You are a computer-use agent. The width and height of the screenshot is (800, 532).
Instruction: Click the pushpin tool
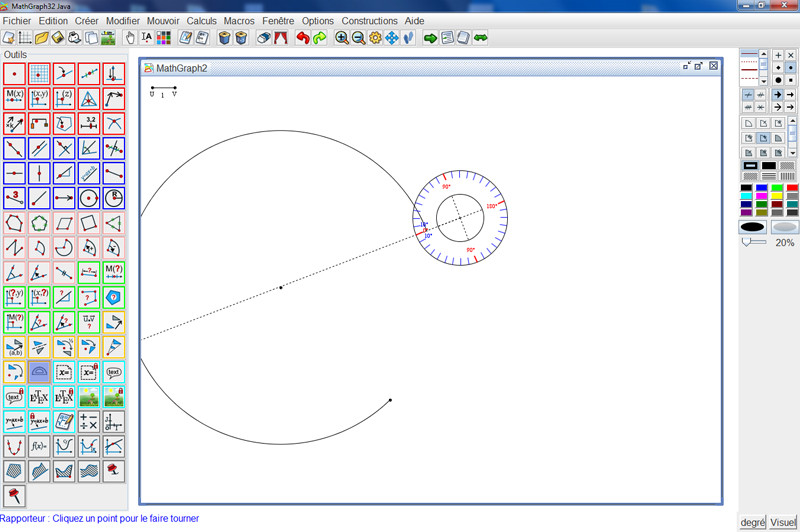click(x=14, y=496)
